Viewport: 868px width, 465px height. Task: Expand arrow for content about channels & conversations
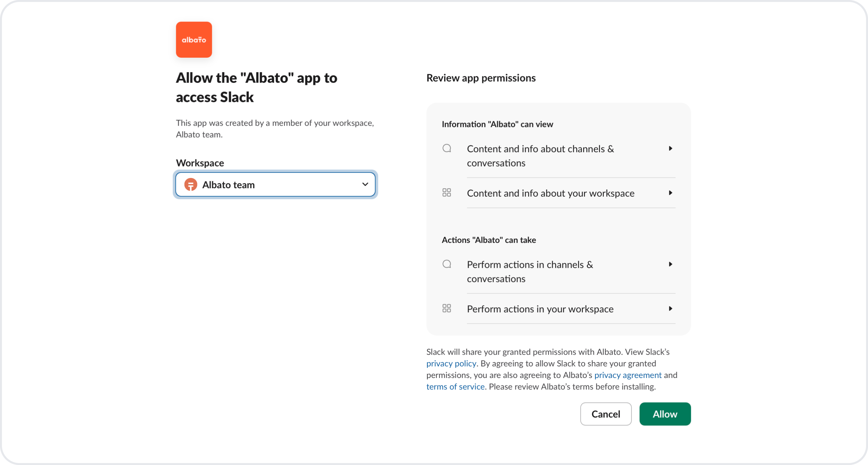(671, 149)
